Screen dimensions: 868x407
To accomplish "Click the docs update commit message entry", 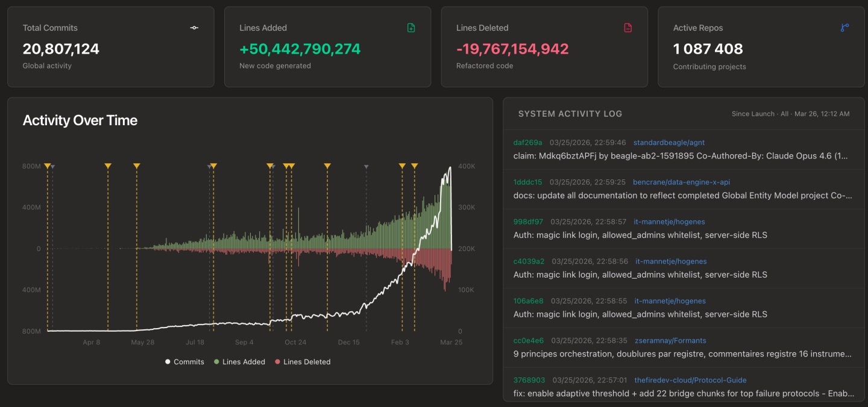I will [682, 195].
